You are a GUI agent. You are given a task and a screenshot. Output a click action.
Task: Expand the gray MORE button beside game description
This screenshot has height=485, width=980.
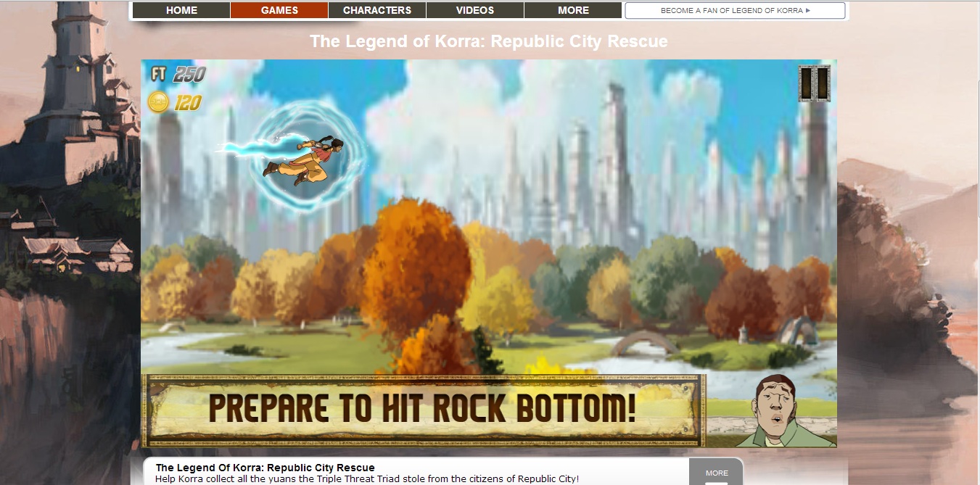pos(716,472)
